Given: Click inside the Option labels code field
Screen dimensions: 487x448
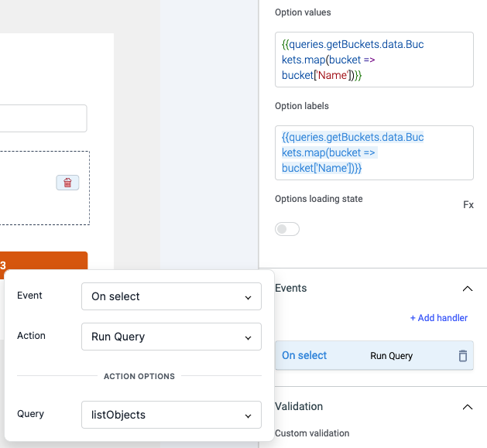Looking at the screenshot, I should pyautogui.click(x=374, y=152).
